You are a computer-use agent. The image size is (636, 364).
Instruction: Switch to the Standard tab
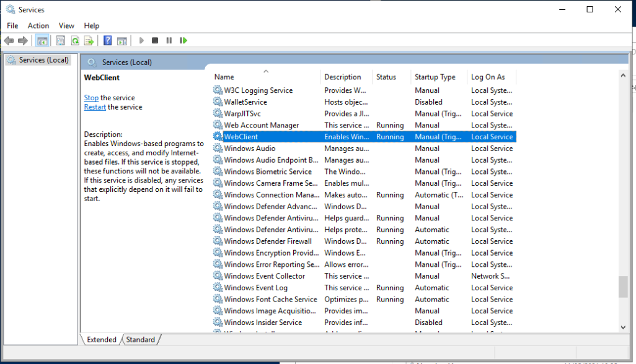tap(141, 339)
